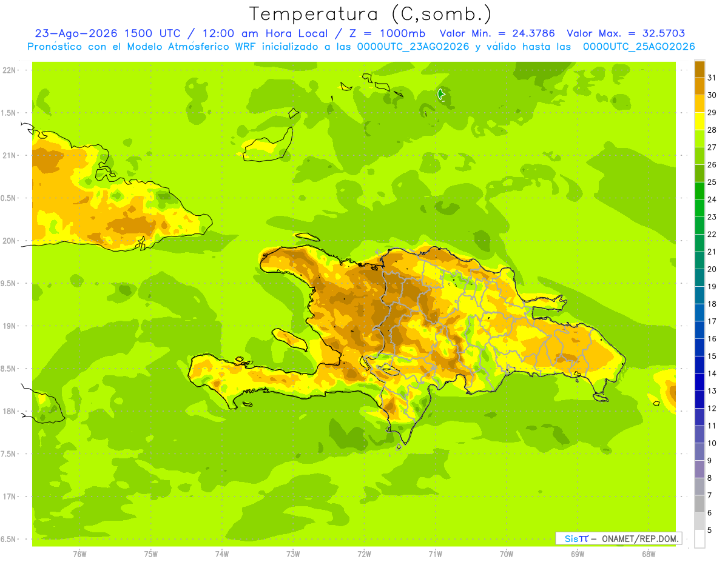This screenshot has height=562, width=728.
Task: Click the '1.5N' latitude label
Action: [x=9, y=113]
